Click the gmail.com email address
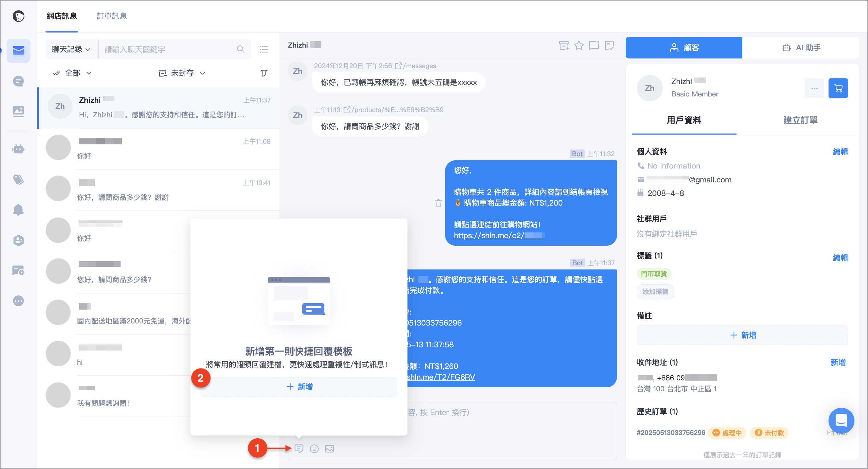This screenshot has height=469, width=868. tap(689, 180)
